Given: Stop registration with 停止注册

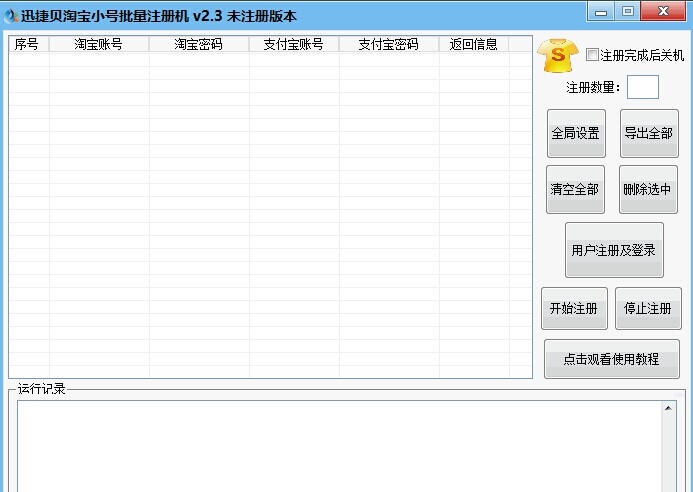Looking at the screenshot, I should [648, 308].
